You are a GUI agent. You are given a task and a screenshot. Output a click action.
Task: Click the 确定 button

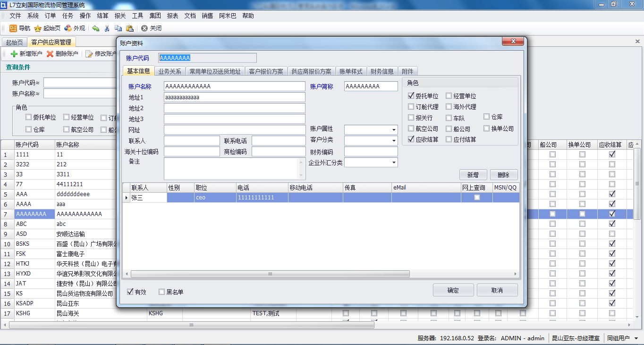[453, 290]
